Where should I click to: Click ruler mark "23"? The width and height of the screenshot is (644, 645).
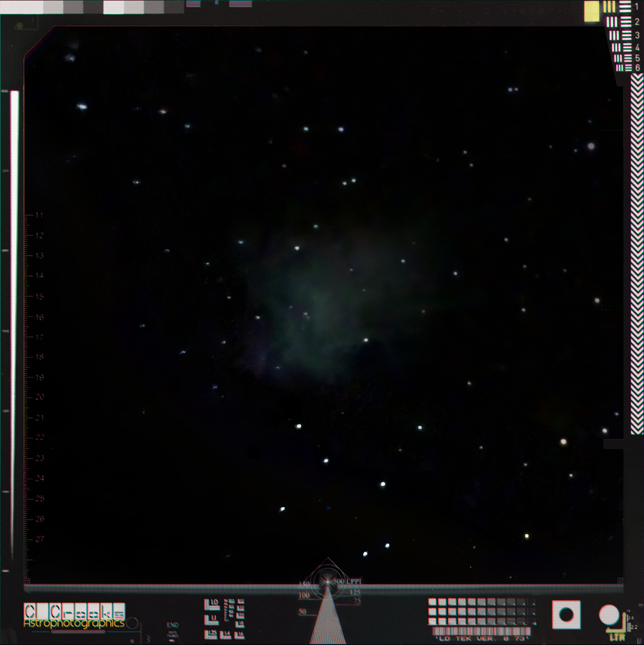click(x=39, y=458)
